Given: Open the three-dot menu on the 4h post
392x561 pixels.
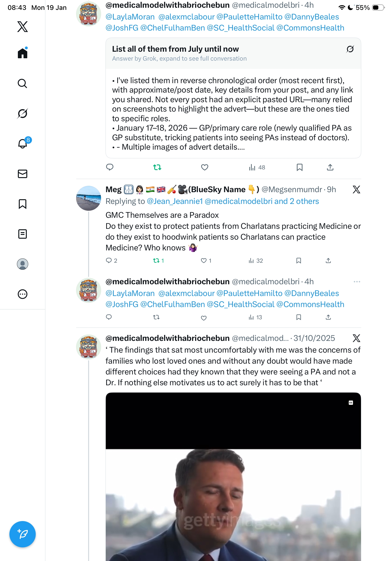Looking at the screenshot, I should pos(357,282).
